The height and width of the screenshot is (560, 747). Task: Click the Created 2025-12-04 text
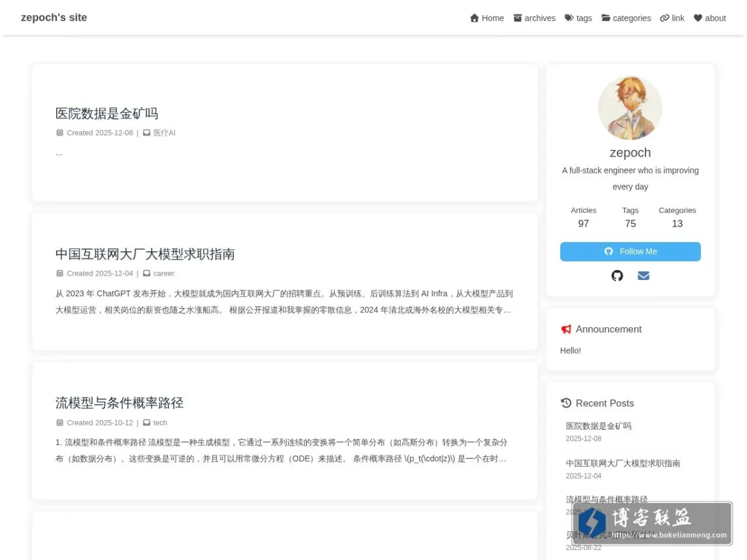[x=100, y=273]
